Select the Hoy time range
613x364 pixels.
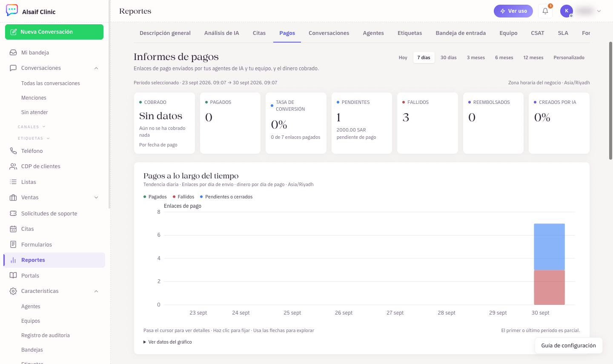pos(403,57)
